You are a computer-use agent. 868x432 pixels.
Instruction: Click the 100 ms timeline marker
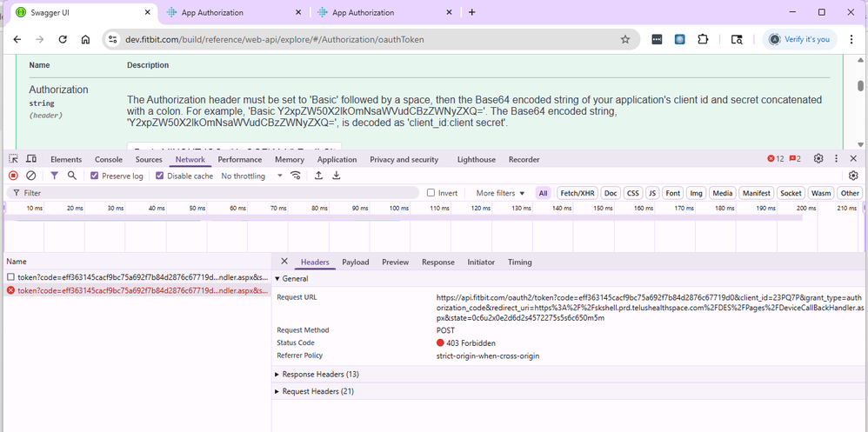click(x=398, y=208)
